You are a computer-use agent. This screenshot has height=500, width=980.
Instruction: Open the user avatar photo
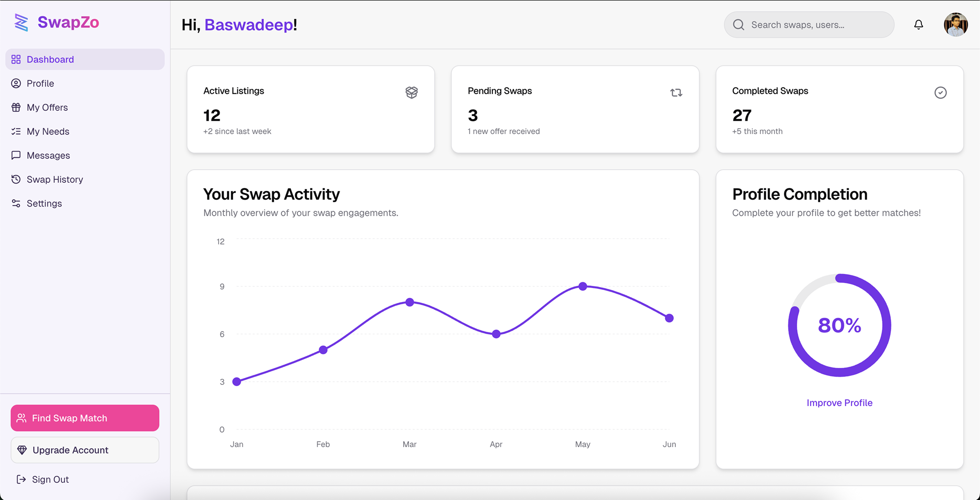click(x=955, y=25)
